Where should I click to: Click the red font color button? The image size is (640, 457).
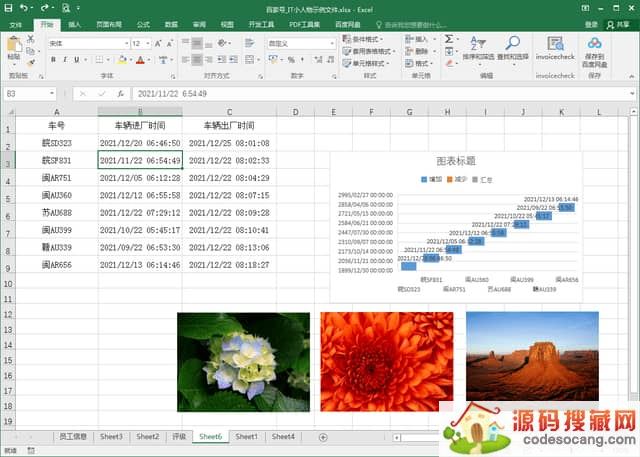click(140, 60)
